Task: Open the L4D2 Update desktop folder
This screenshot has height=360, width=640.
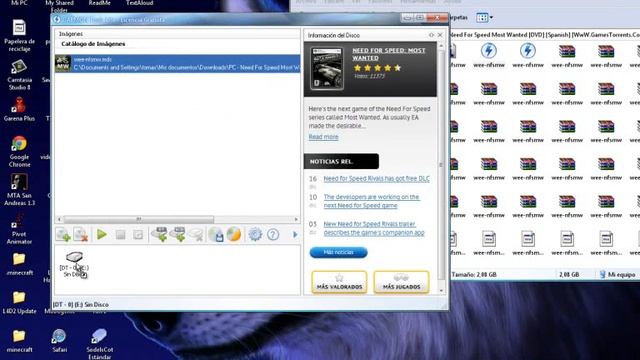Action: (19, 302)
